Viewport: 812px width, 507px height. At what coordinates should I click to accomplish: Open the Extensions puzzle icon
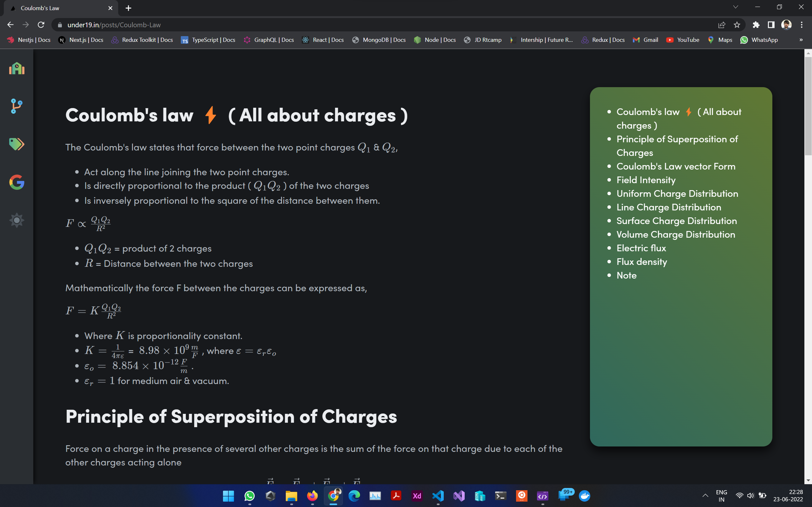(x=756, y=25)
